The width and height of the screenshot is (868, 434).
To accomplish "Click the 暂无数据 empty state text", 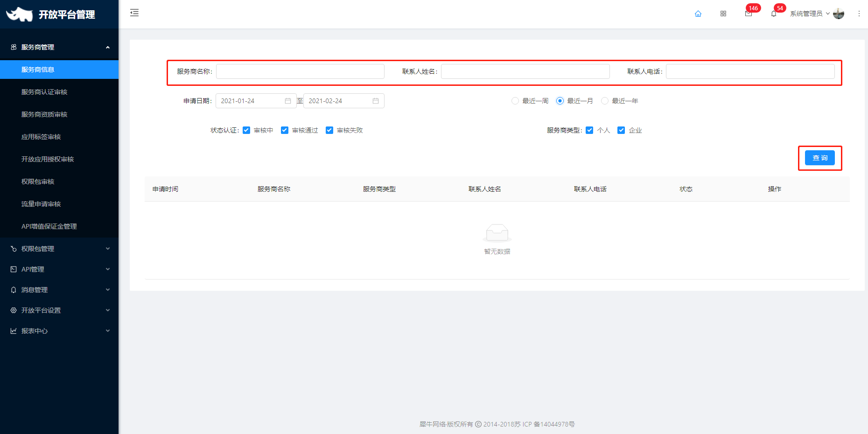I will (497, 252).
